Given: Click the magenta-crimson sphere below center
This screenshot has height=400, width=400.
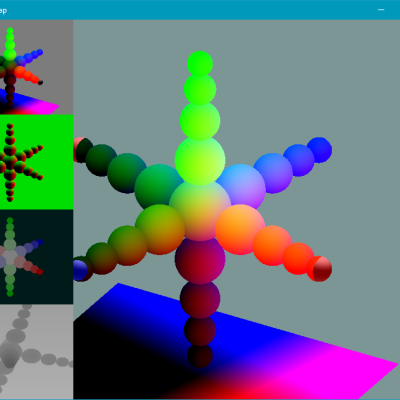Looking at the screenshot, I should click(200, 260).
